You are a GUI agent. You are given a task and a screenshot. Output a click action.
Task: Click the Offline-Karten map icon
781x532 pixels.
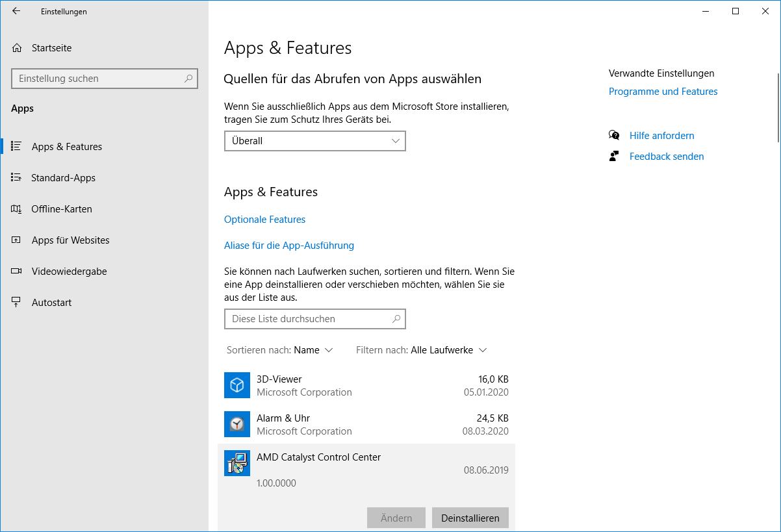coord(17,209)
